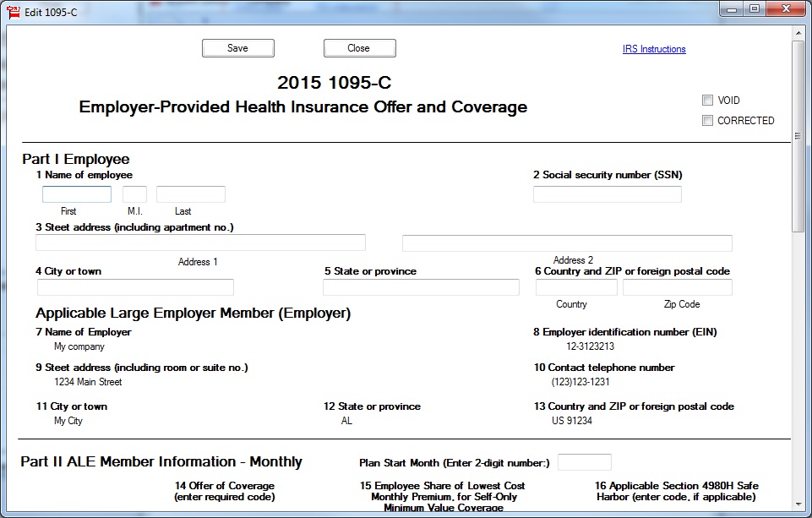Enable the VOID checkbox

pyautogui.click(x=707, y=100)
